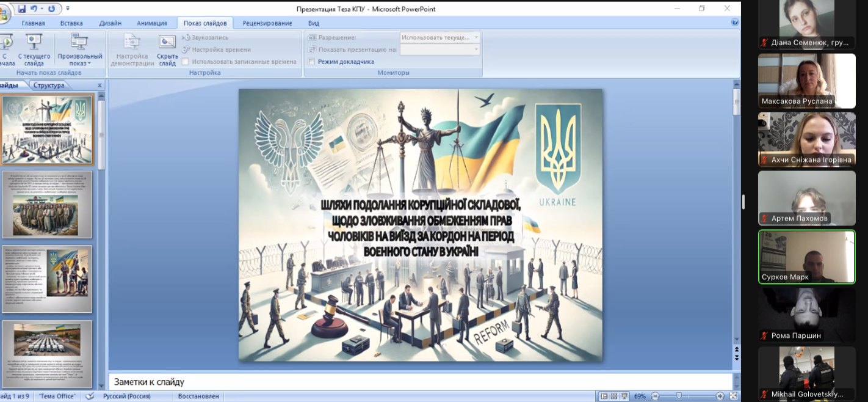868x402 pixels.
Task: Click the zoom in plus button
Action: 720,396
